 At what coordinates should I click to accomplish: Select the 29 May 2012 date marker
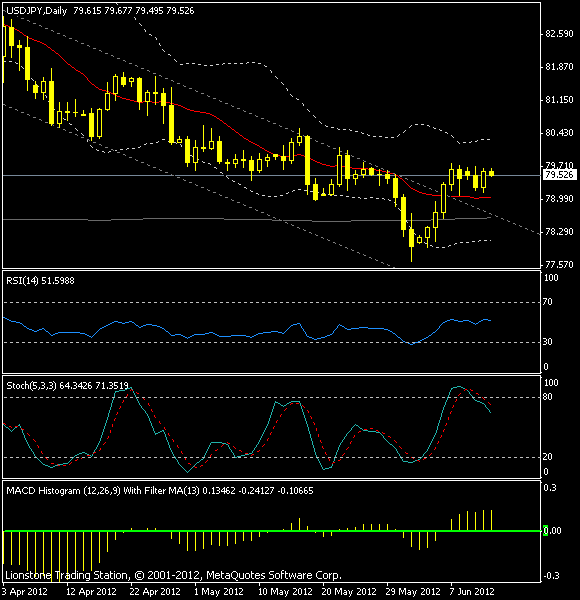tap(413, 592)
